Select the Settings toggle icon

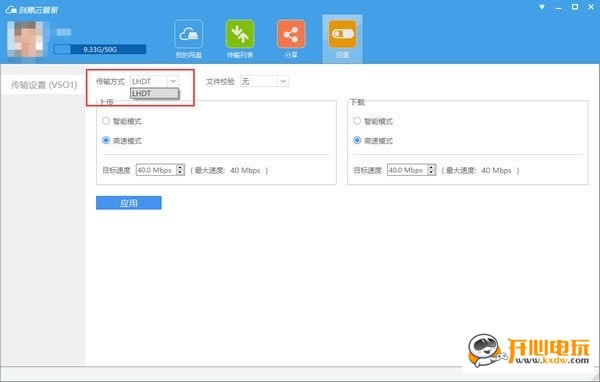(342, 34)
